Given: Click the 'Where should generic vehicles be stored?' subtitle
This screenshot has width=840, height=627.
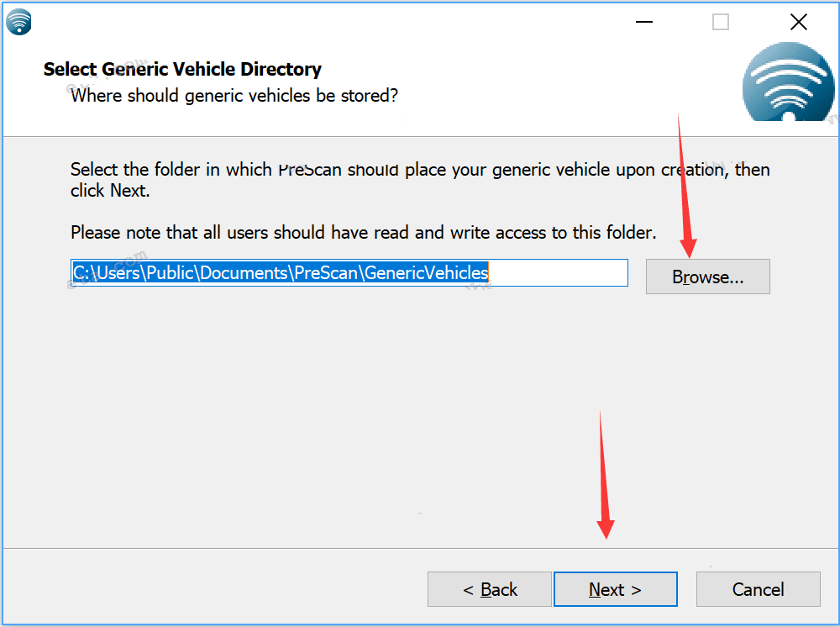Looking at the screenshot, I should click(x=234, y=96).
